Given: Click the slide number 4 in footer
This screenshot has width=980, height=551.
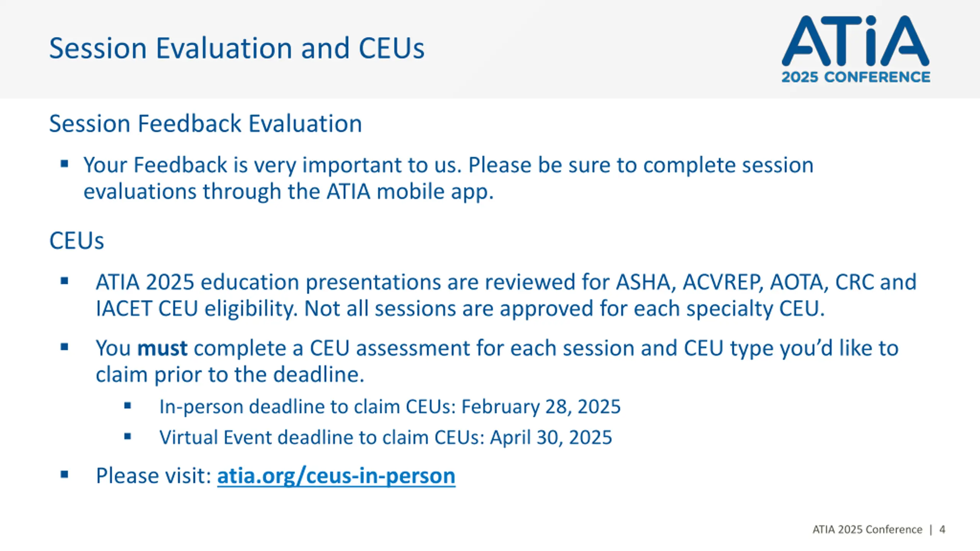Looking at the screenshot, I should click(942, 530).
